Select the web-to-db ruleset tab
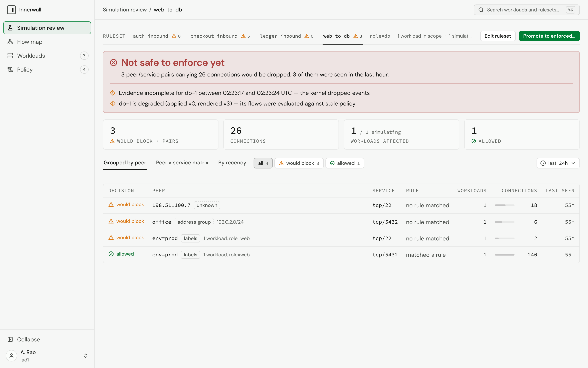 pyautogui.click(x=343, y=36)
